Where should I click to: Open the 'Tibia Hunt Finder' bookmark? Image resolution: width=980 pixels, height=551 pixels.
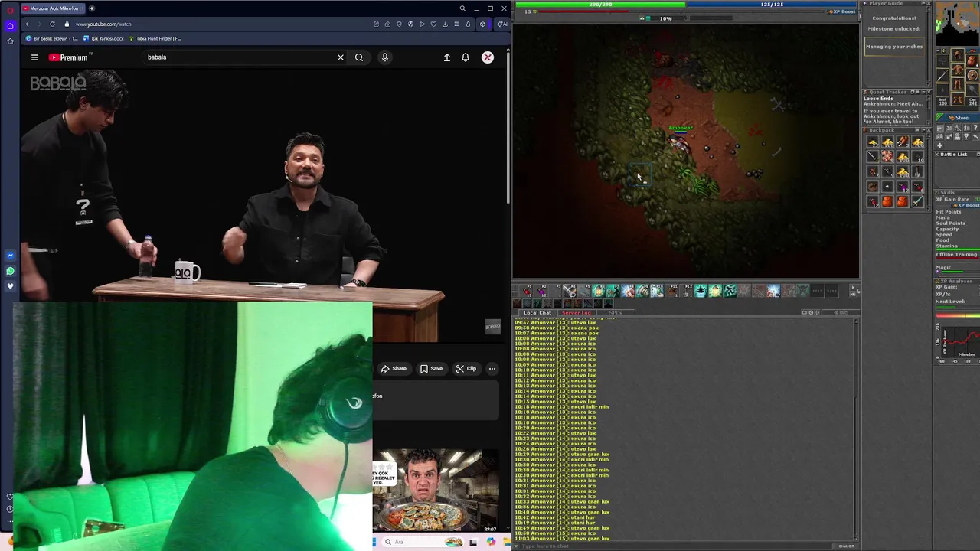pos(155,38)
